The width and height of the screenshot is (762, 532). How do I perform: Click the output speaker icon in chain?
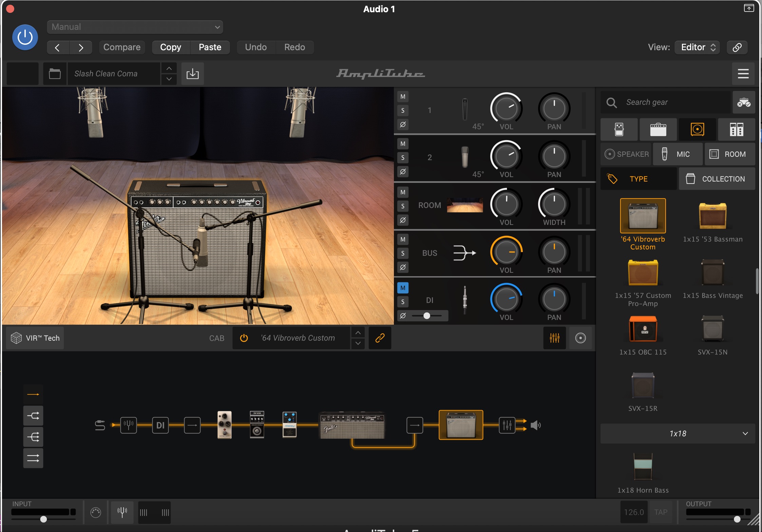(535, 425)
